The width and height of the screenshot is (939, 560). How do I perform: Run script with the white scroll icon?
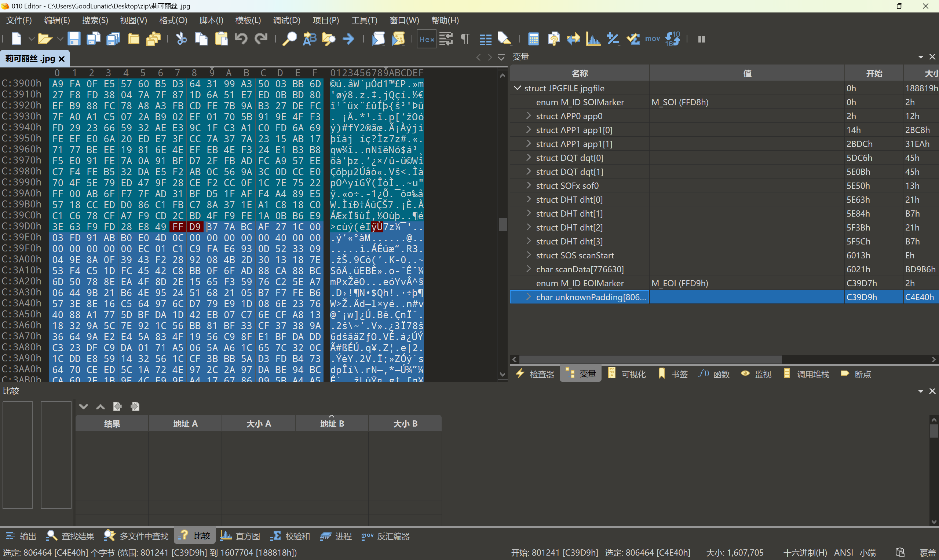tap(378, 38)
